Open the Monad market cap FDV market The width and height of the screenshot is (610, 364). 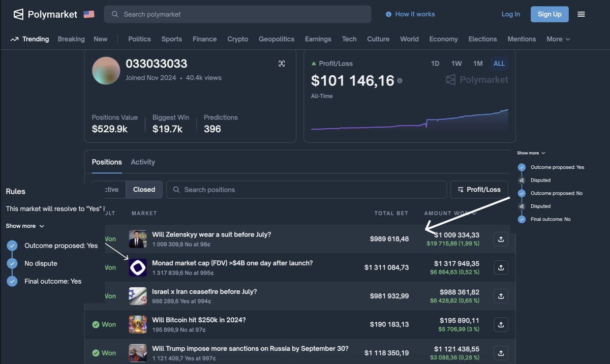click(x=232, y=263)
